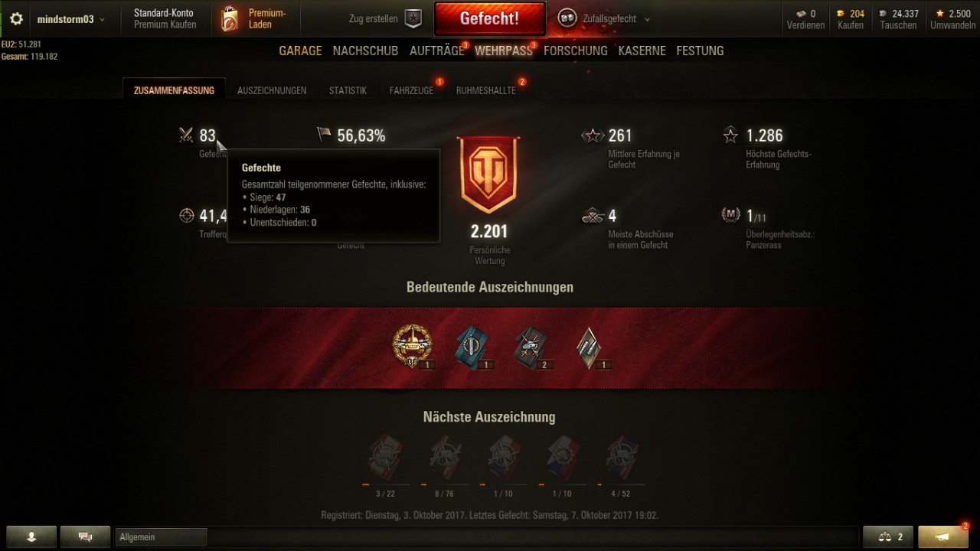Switch to the Statistik tab
The width and height of the screenshot is (980, 551).
click(348, 90)
